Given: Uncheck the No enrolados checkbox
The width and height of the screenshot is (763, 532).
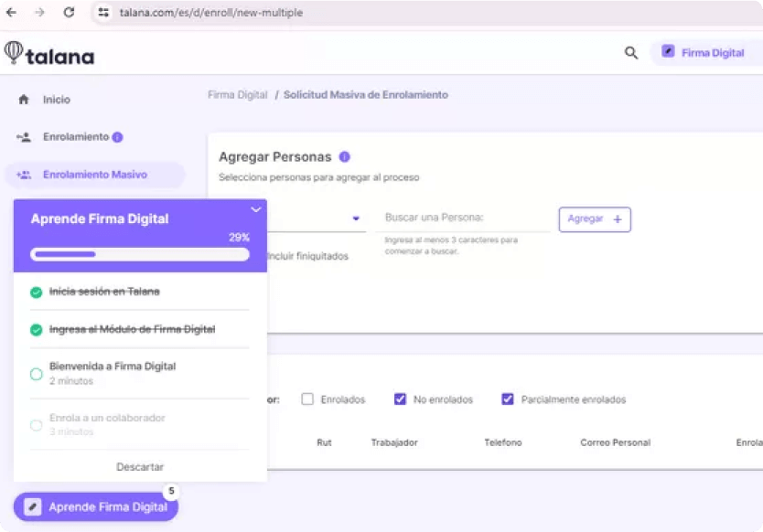Looking at the screenshot, I should tap(400, 399).
